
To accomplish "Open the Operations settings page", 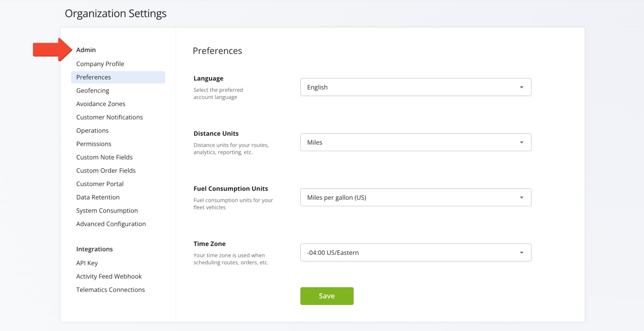I will pos(92,131).
